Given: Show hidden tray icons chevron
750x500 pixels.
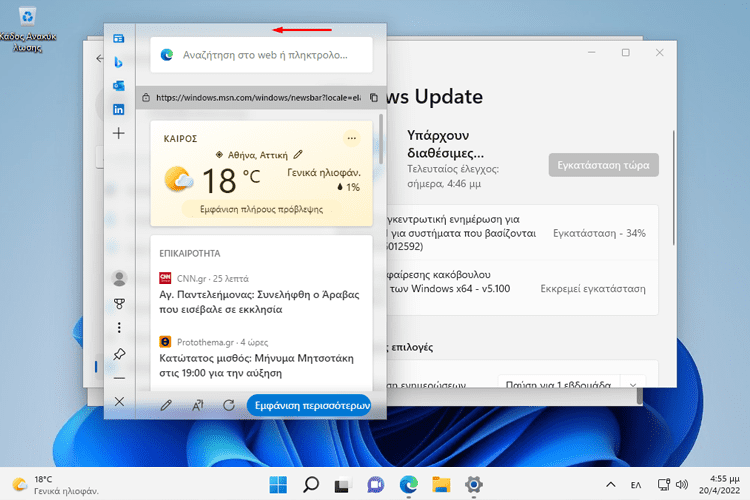Looking at the screenshot, I should tap(611, 485).
